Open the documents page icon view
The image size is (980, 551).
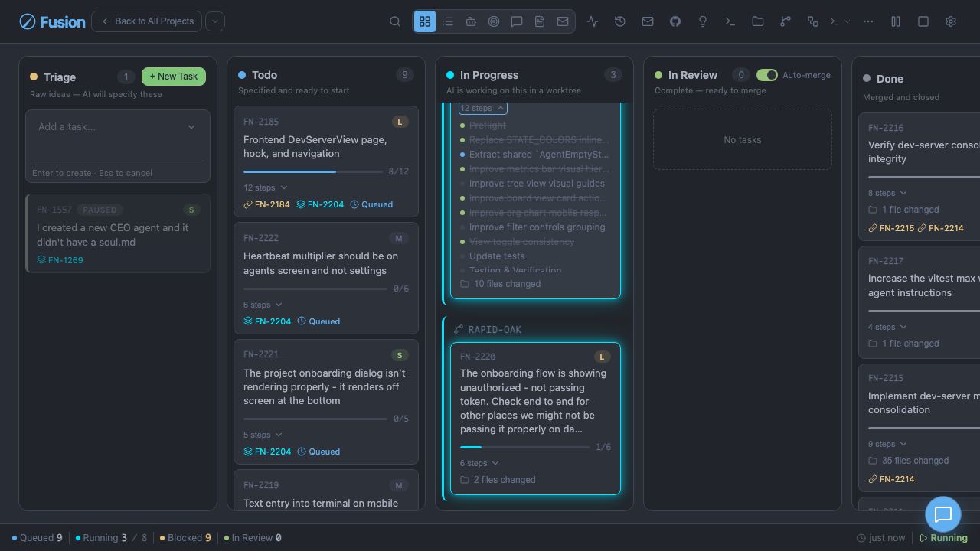click(x=540, y=21)
